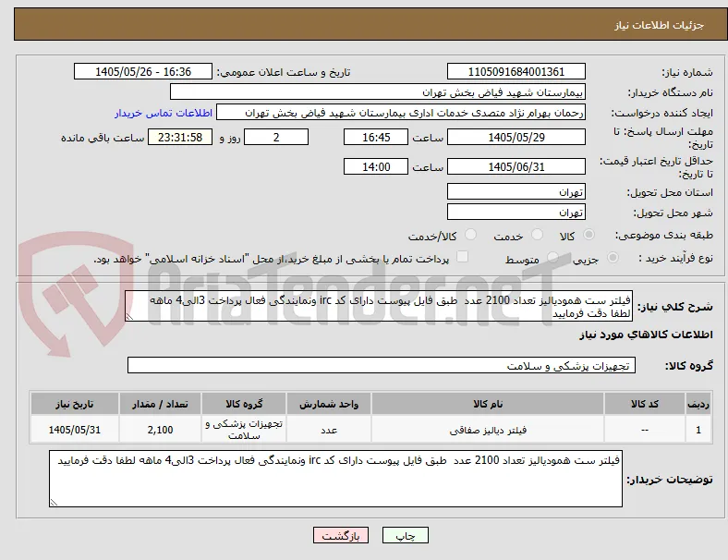This screenshot has width=728, height=560.
Task: Click the resize handle of شرح کلی نیاز textarea
Action: [x=129, y=317]
